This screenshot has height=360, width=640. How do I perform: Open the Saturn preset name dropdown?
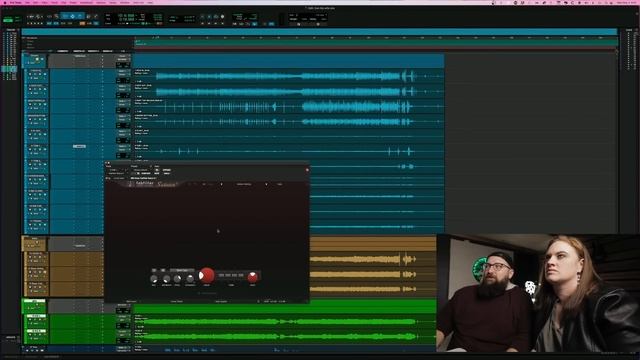click(244, 184)
